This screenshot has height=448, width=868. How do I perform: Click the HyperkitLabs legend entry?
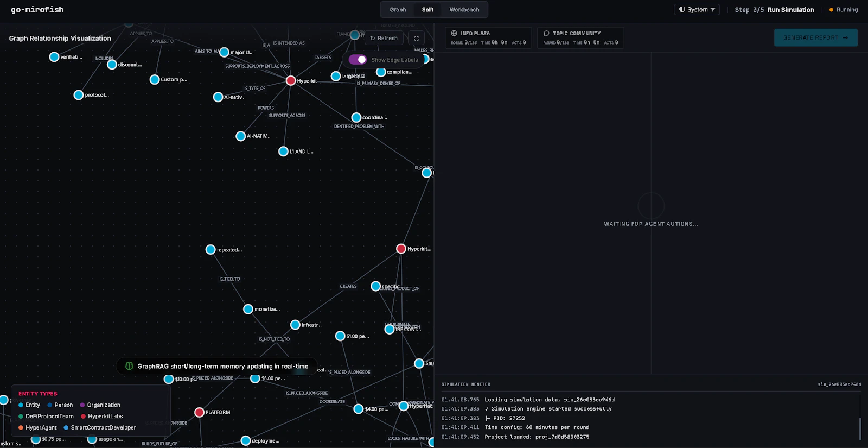point(102,417)
